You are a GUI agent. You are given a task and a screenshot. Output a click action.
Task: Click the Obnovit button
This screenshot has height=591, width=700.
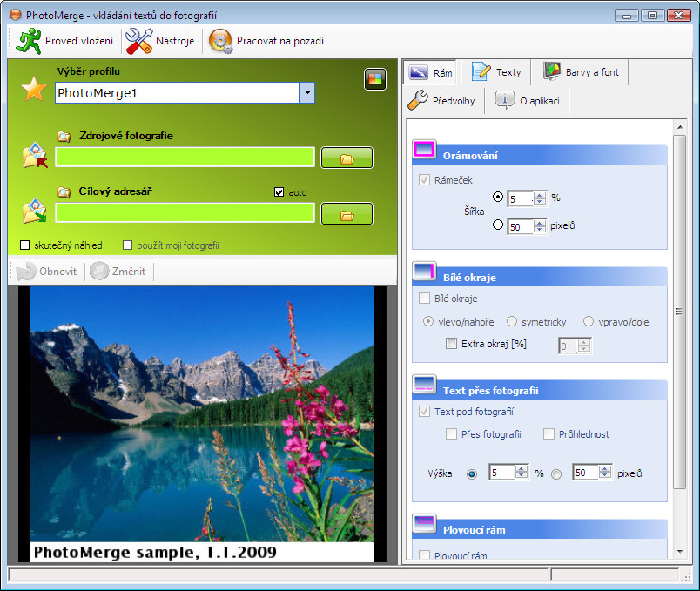point(46,271)
